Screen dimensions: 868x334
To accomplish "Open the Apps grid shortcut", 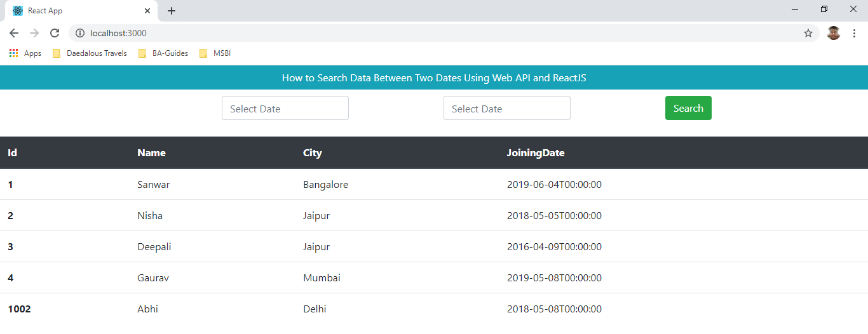I will [x=25, y=53].
